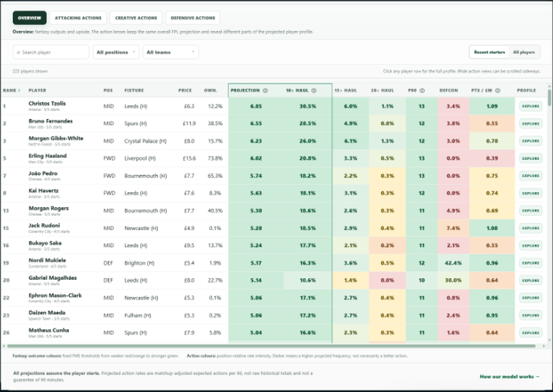Expand the All teams dropdown
The width and height of the screenshot is (553, 392).
point(171,52)
